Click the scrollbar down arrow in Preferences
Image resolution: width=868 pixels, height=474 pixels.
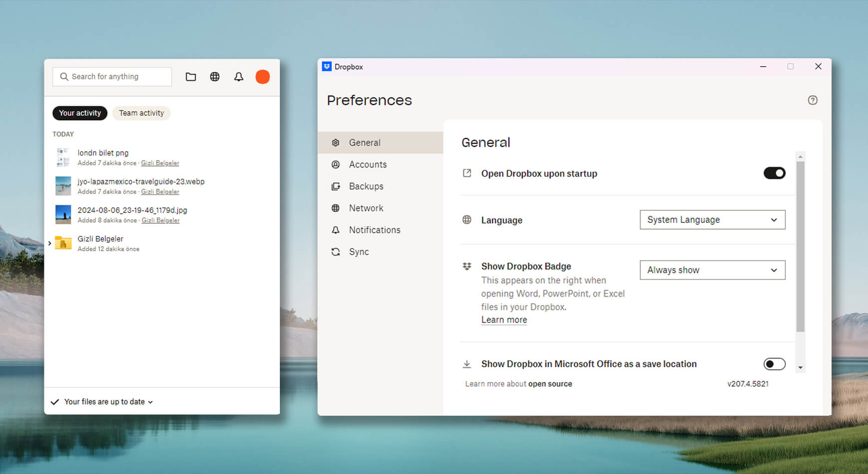pyautogui.click(x=800, y=368)
